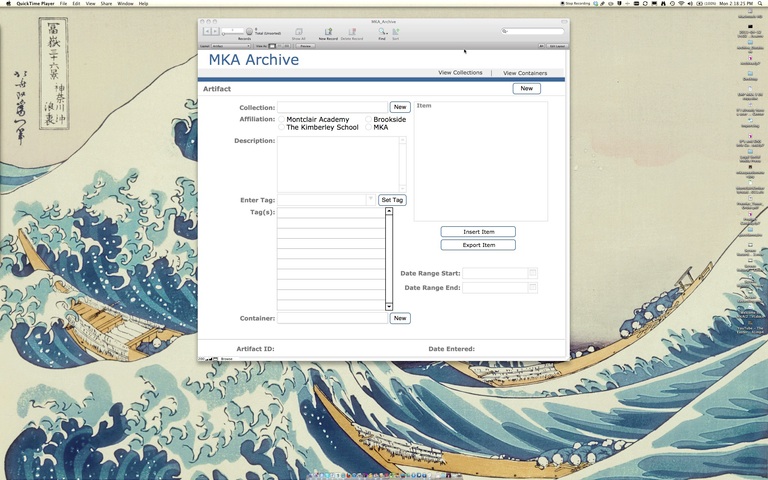Select Montclair Academy affiliation
This screenshot has height=480, width=768.
tap(282, 119)
